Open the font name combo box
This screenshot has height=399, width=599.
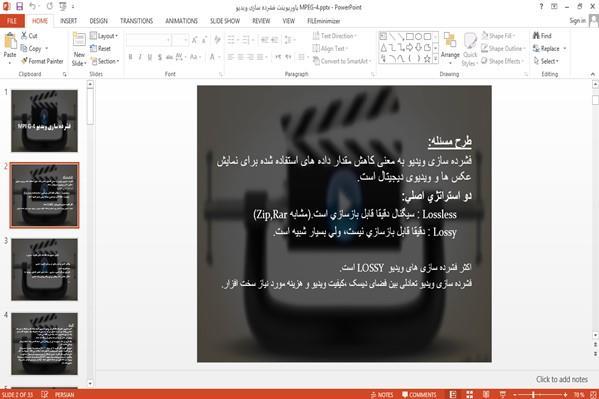pyautogui.click(x=148, y=40)
